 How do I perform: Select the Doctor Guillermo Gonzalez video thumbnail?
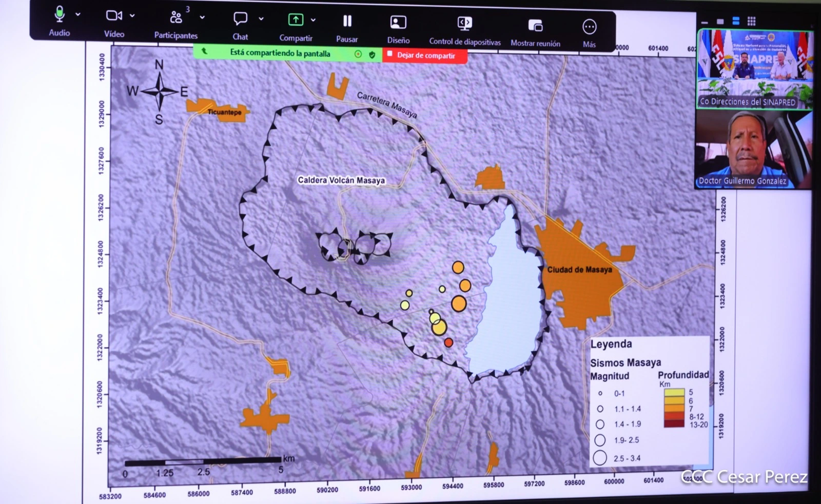click(x=753, y=150)
